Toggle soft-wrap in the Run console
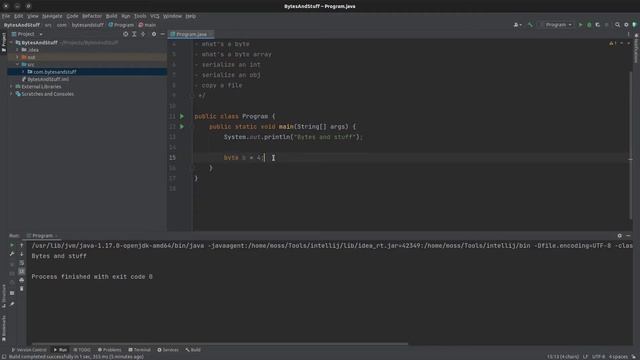The width and height of the screenshot is (640, 360). coord(22,263)
